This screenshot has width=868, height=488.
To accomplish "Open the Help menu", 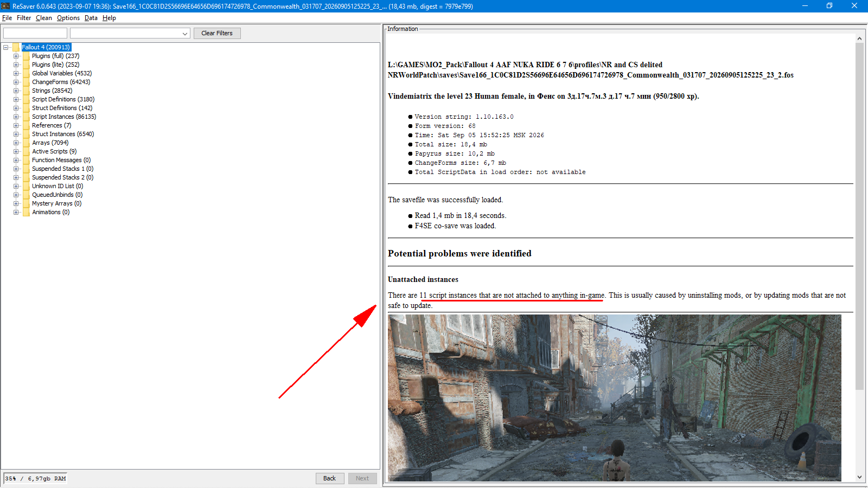I will click(x=109, y=18).
